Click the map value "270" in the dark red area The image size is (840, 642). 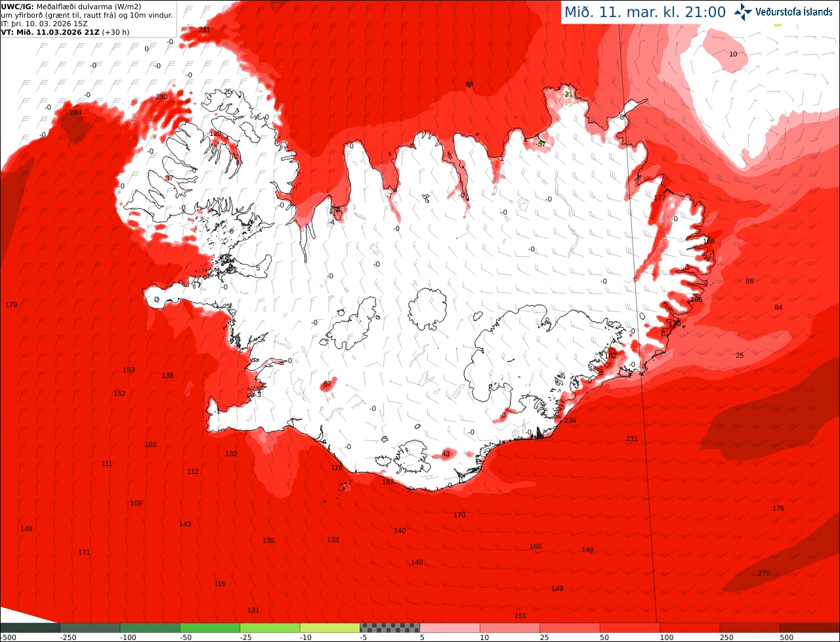[x=764, y=573]
